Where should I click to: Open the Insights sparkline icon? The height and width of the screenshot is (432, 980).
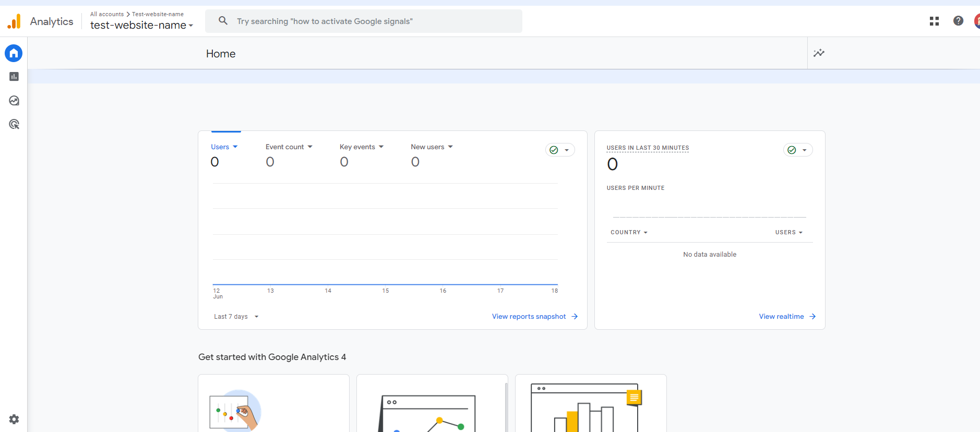pos(819,53)
